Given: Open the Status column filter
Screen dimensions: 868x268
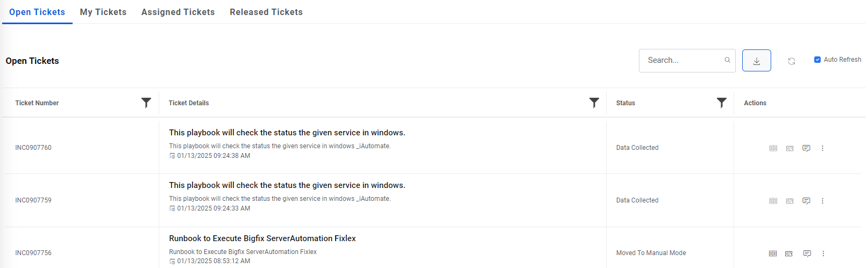Looking at the screenshot, I should 721,103.
